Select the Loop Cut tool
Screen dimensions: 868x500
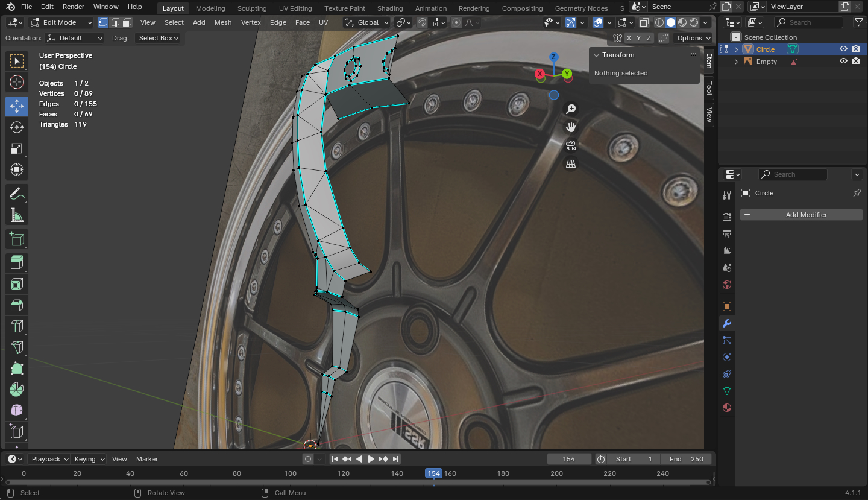[17, 326]
